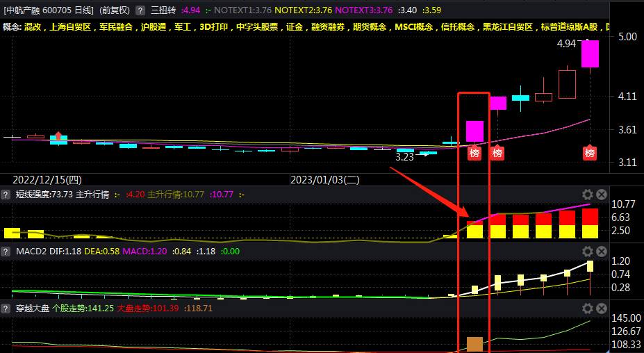Open help icon for 穿越大盘 indicator
The width and height of the screenshot is (644, 353).
[x=6, y=308]
